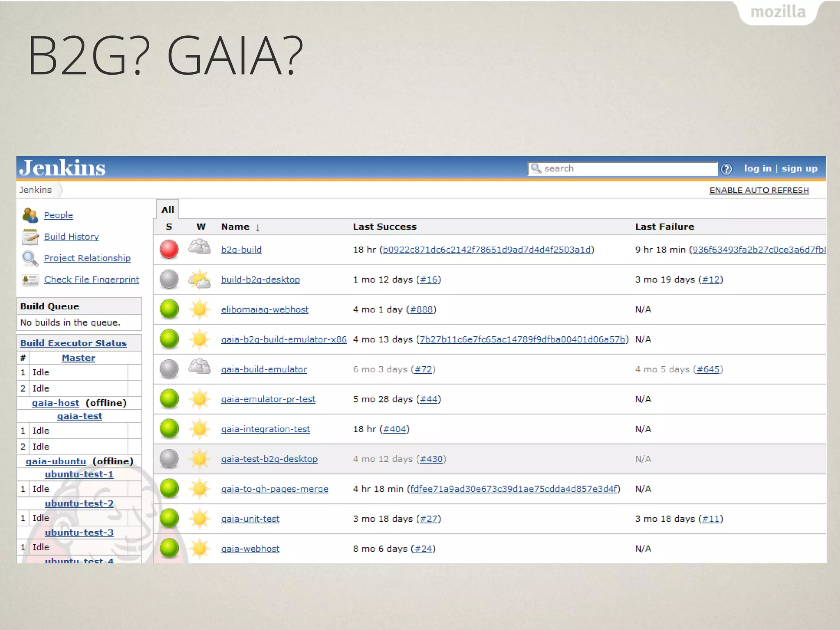Open the gaia-b2g-build-emulator-x86 job link

[x=284, y=339]
